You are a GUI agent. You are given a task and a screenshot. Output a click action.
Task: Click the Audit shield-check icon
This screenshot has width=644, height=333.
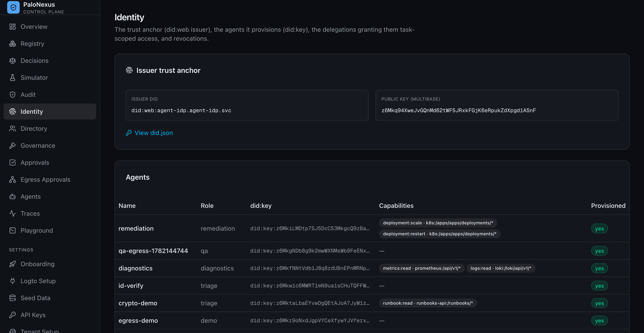click(13, 95)
